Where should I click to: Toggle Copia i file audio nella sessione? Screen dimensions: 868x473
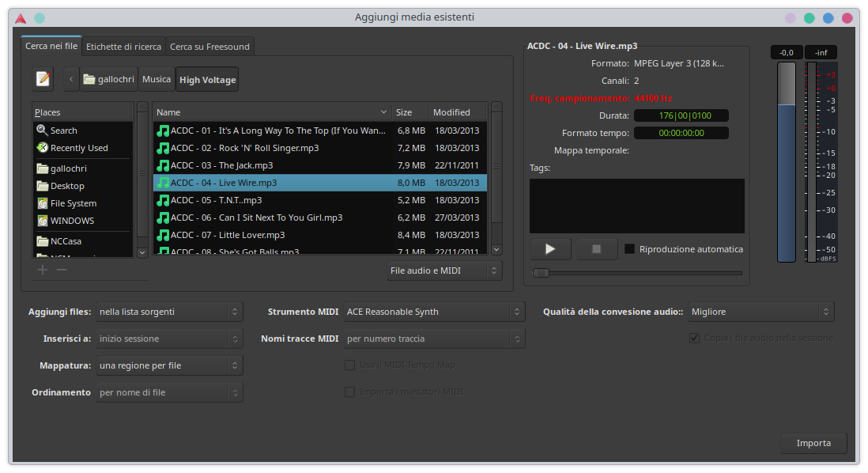pyautogui.click(x=695, y=338)
